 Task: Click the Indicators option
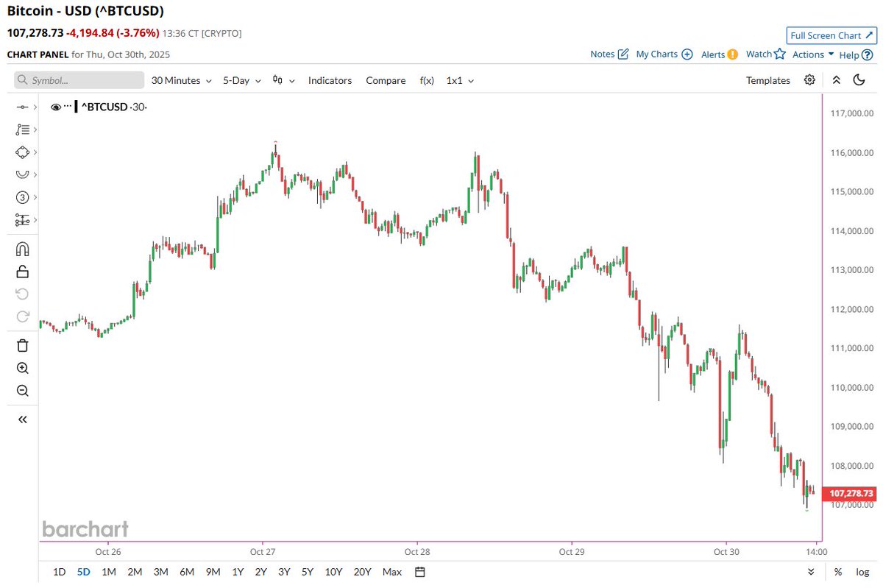click(x=330, y=80)
